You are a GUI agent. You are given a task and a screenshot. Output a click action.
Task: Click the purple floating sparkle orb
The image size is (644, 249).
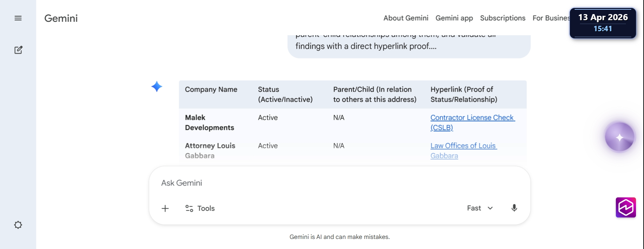tap(620, 137)
